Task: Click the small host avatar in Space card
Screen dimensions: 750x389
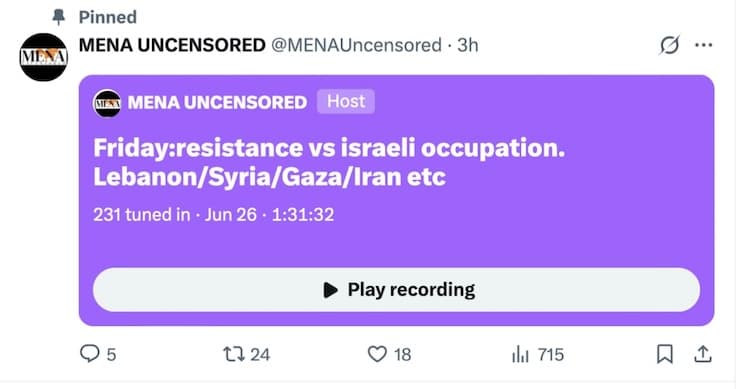Action: pos(107,103)
